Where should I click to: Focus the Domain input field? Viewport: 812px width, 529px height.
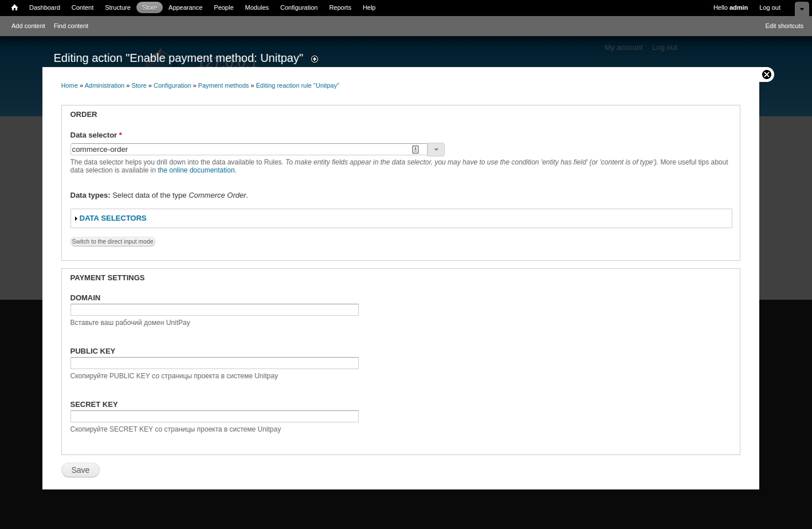pos(214,310)
